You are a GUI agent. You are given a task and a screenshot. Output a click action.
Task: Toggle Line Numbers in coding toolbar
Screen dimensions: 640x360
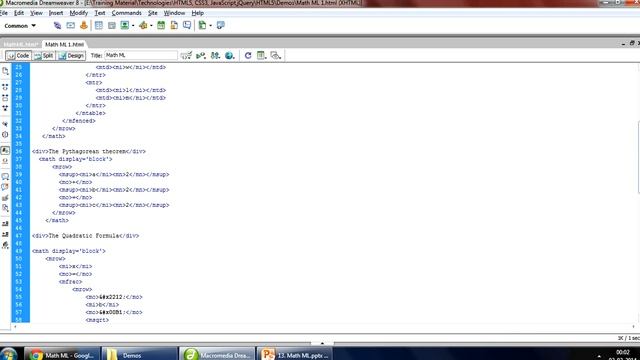click(x=5, y=151)
